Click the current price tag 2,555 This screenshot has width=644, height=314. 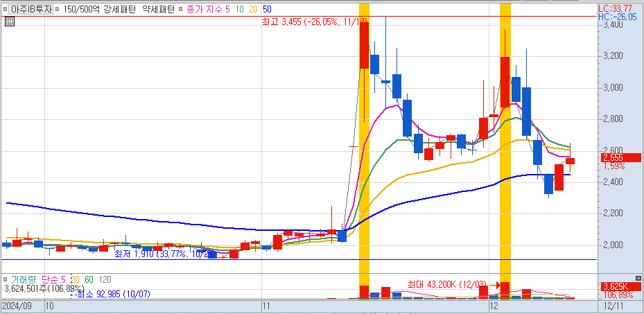coord(621,157)
